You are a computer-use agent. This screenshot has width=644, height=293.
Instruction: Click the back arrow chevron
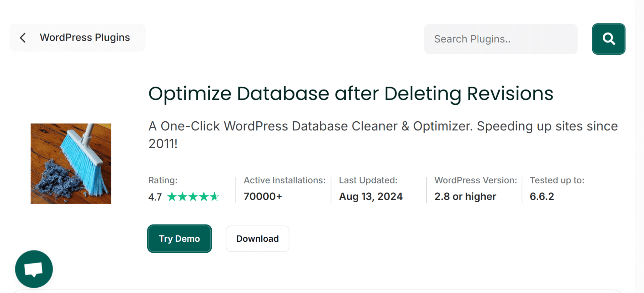click(x=22, y=38)
